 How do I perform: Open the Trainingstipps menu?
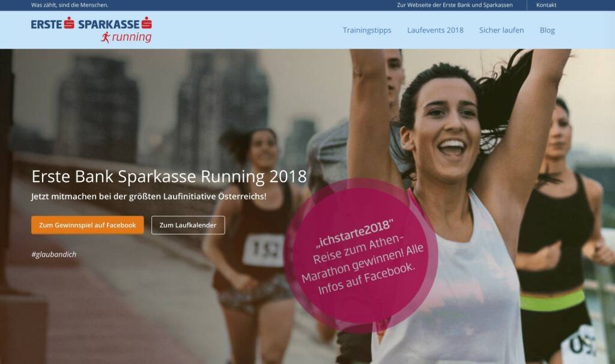click(367, 30)
